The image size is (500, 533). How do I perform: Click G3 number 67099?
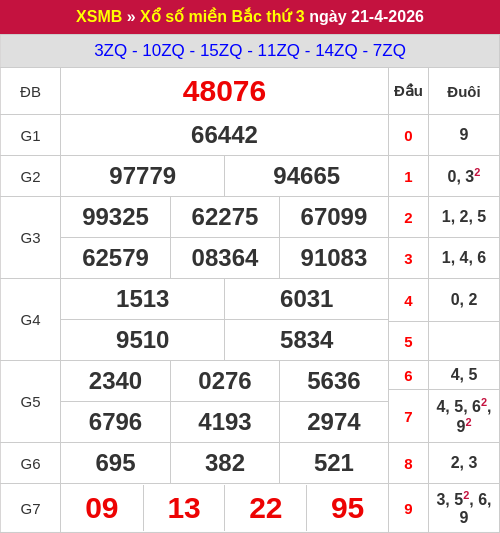334,217
